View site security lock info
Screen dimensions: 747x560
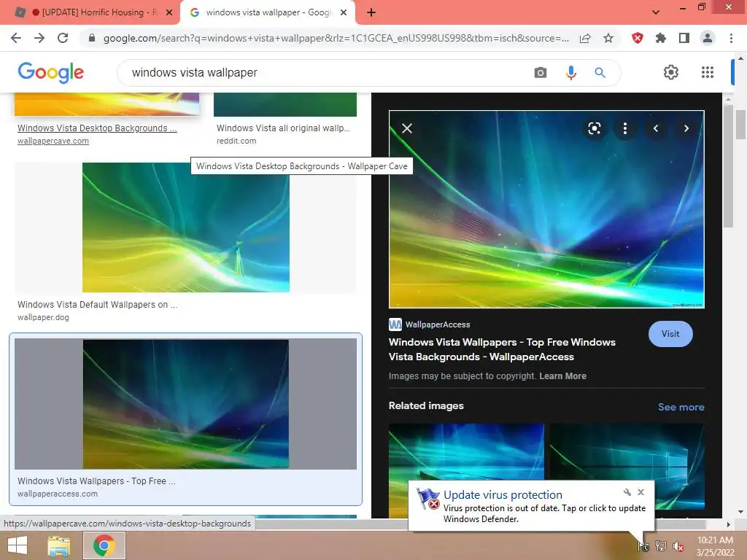pos(92,38)
